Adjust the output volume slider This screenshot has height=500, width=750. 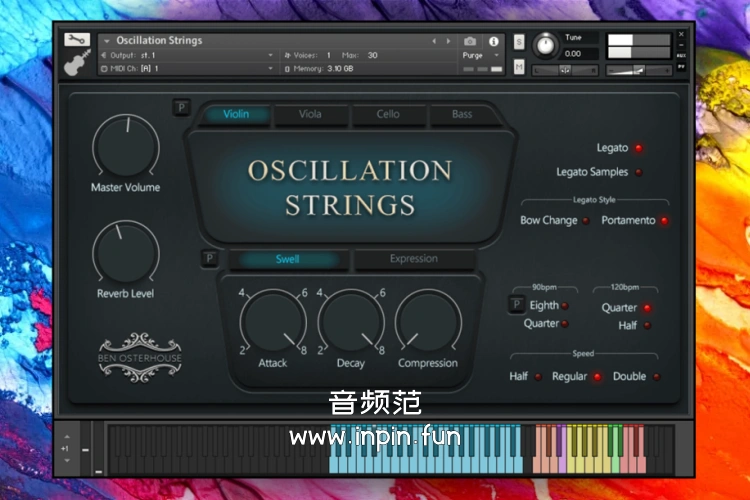(639, 71)
